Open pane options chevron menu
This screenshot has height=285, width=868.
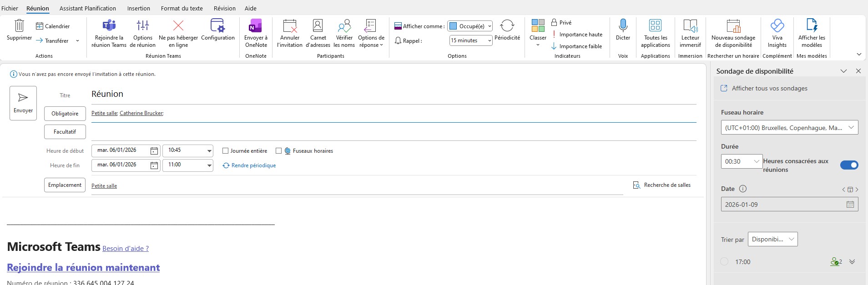[843, 71]
